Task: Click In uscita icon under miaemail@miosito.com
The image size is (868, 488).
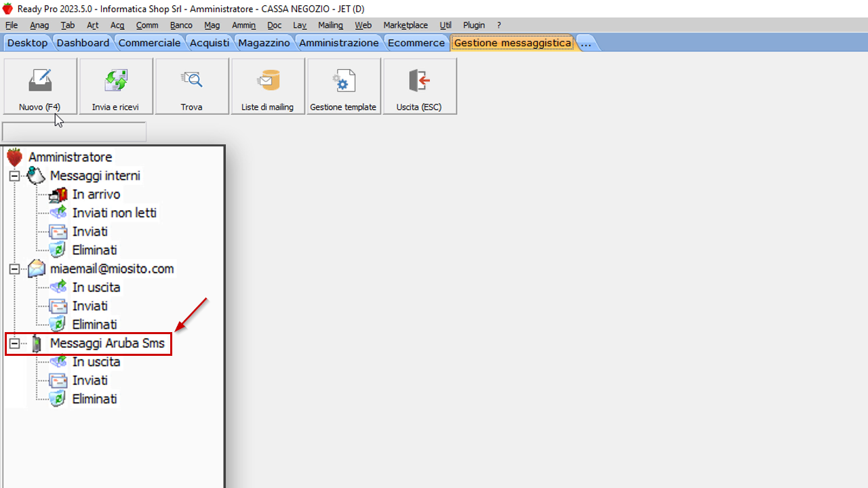Action: click(58, 287)
